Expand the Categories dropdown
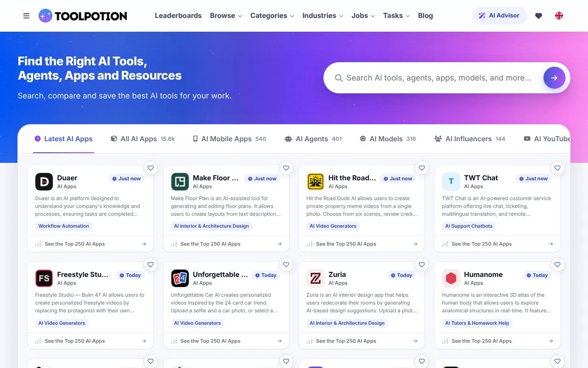The image size is (588, 368). pos(272,16)
